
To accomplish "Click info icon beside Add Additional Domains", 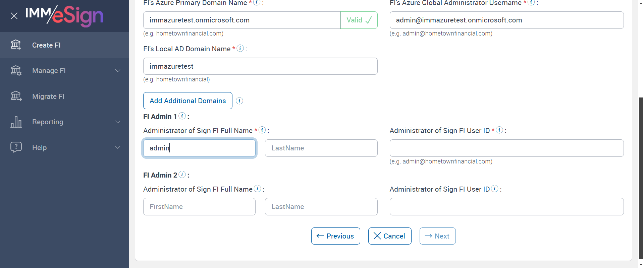I will click(x=239, y=101).
